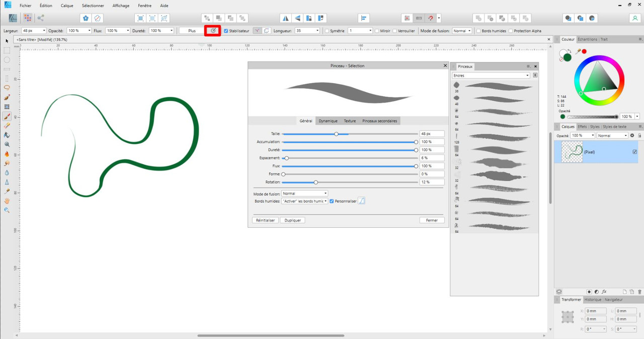
Task: Click the Réinitialiser button
Action: tap(265, 220)
